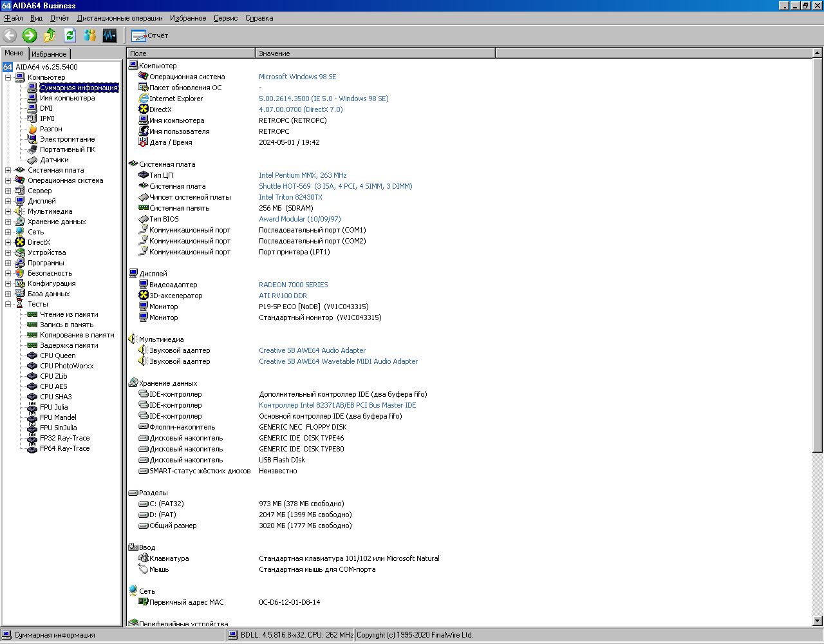
Task: Click the Электропитание icon in the tree
Action: click(32, 139)
